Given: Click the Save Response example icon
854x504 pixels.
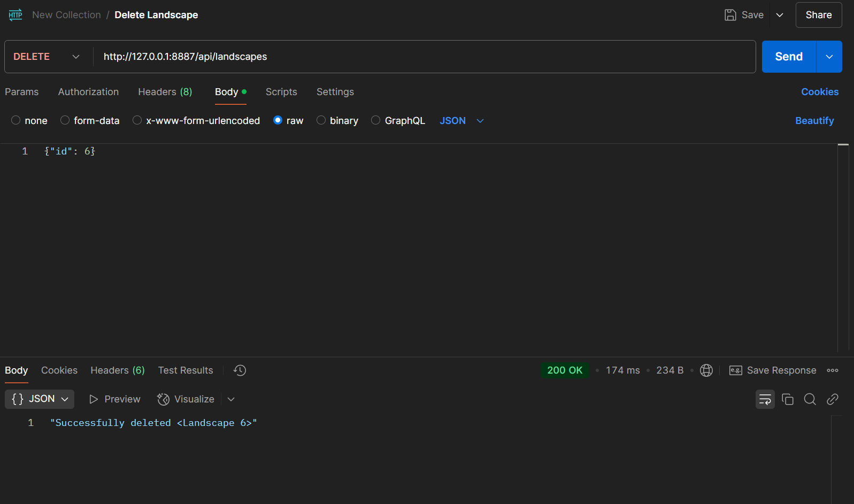Looking at the screenshot, I should click(736, 370).
